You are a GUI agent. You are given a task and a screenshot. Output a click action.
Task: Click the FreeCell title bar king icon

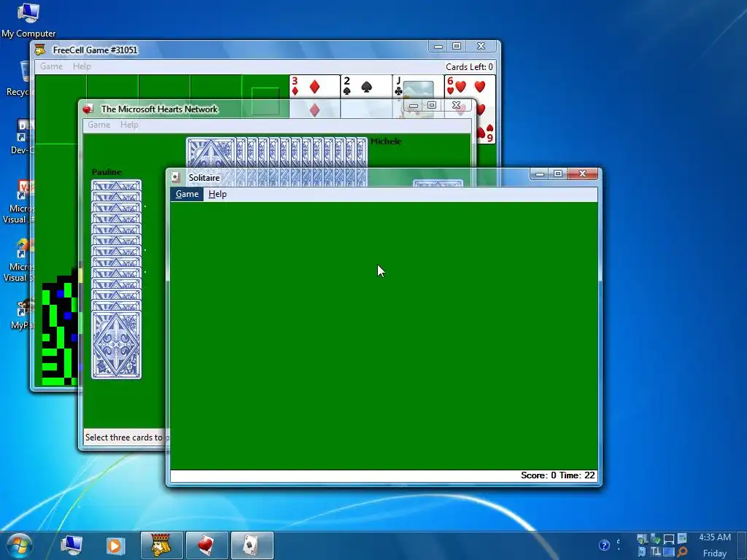tap(41, 50)
